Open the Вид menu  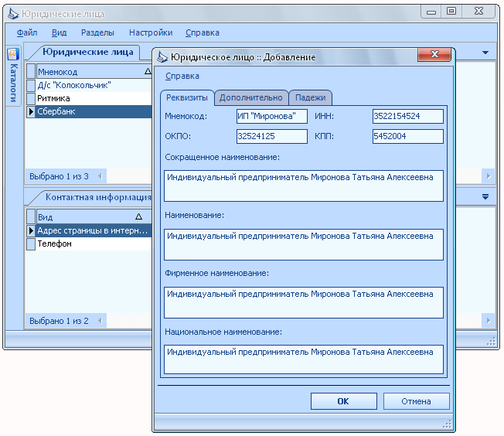coord(60,32)
